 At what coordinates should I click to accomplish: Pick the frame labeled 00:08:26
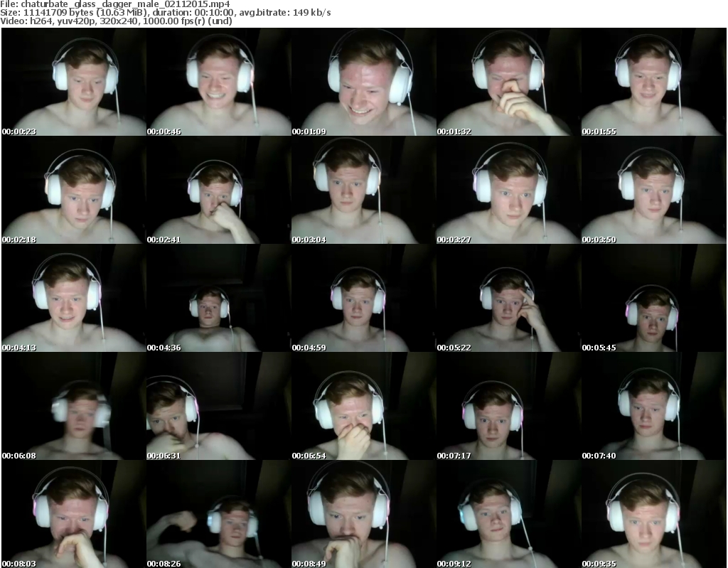pos(219,514)
